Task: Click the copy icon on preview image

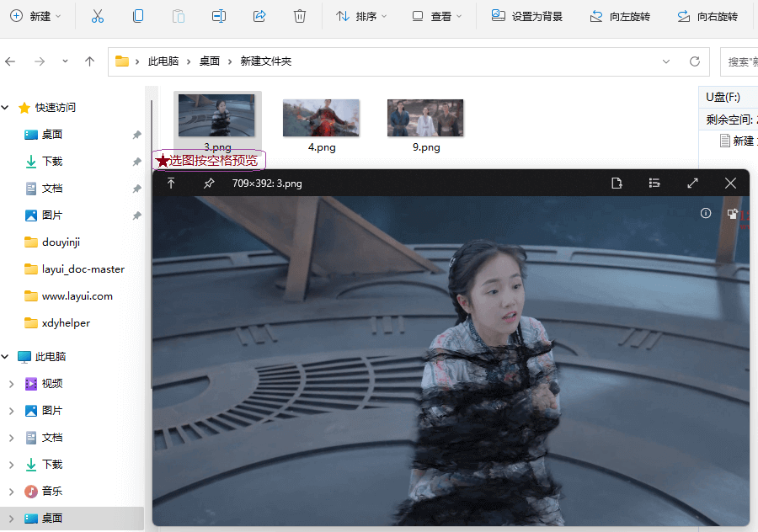Action: pos(733,213)
